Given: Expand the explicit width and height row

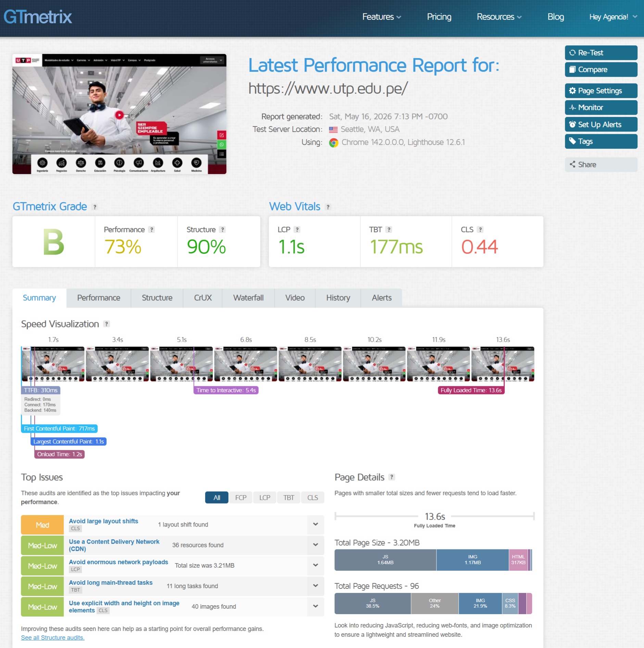Looking at the screenshot, I should pos(315,607).
